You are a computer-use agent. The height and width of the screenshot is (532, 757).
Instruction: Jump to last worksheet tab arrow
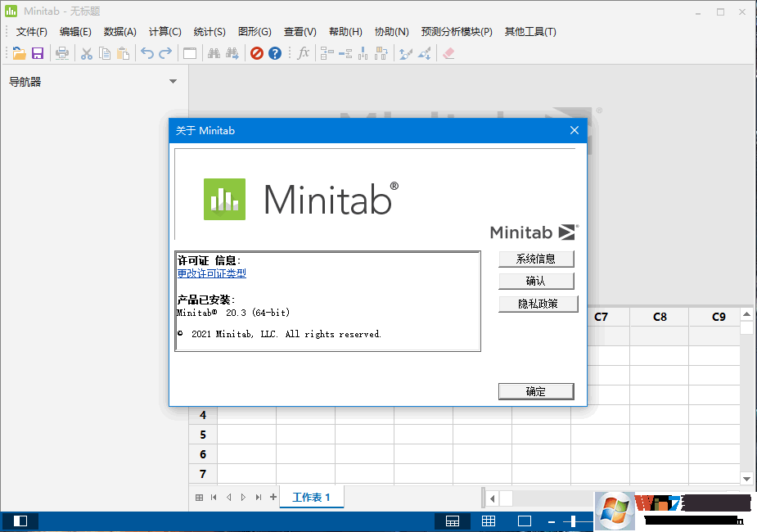[x=259, y=498]
